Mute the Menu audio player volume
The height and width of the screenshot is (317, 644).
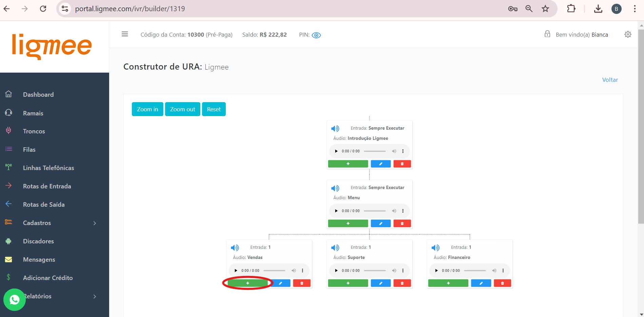pyautogui.click(x=394, y=211)
